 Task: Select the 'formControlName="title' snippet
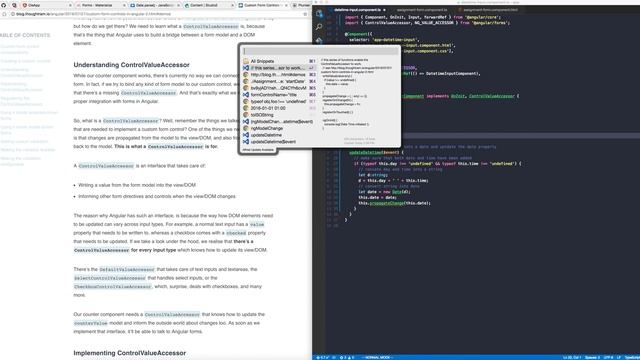point(279,95)
